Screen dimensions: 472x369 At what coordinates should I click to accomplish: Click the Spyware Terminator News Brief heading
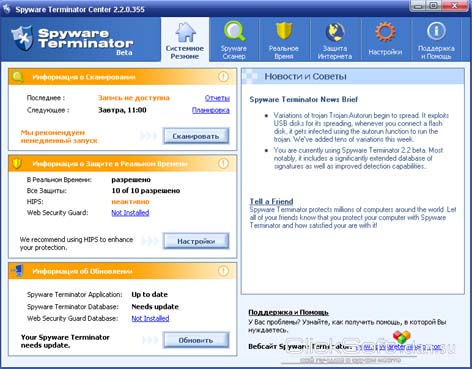coord(303,99)
